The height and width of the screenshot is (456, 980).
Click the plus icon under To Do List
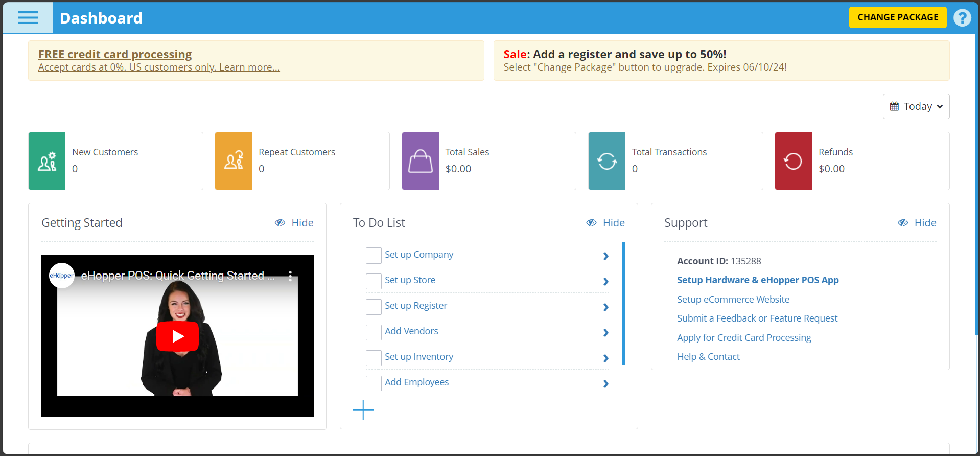point(363,410)
